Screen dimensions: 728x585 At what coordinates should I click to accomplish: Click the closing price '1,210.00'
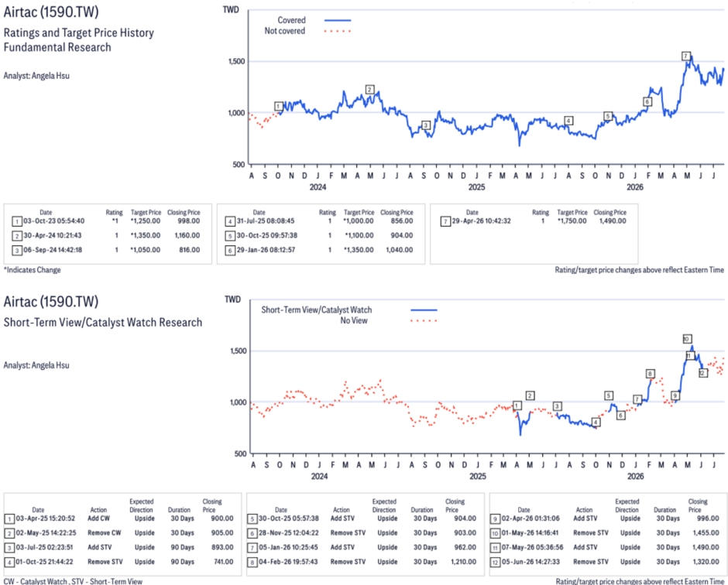click(x=463, y=561)
